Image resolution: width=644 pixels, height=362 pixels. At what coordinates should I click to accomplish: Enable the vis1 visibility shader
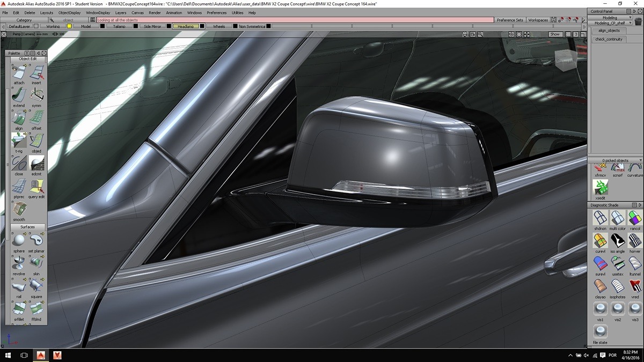click(599, 307)
